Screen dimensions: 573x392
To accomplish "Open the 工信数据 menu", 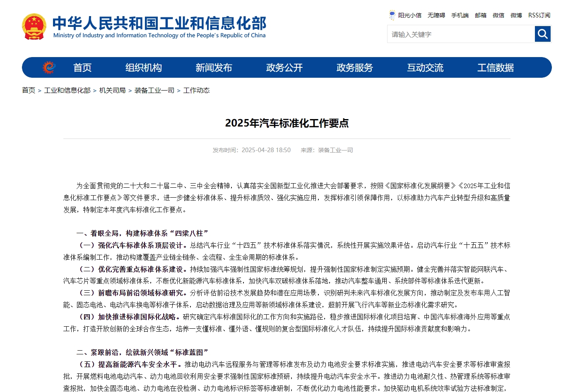I will click(x=496, y=67).
